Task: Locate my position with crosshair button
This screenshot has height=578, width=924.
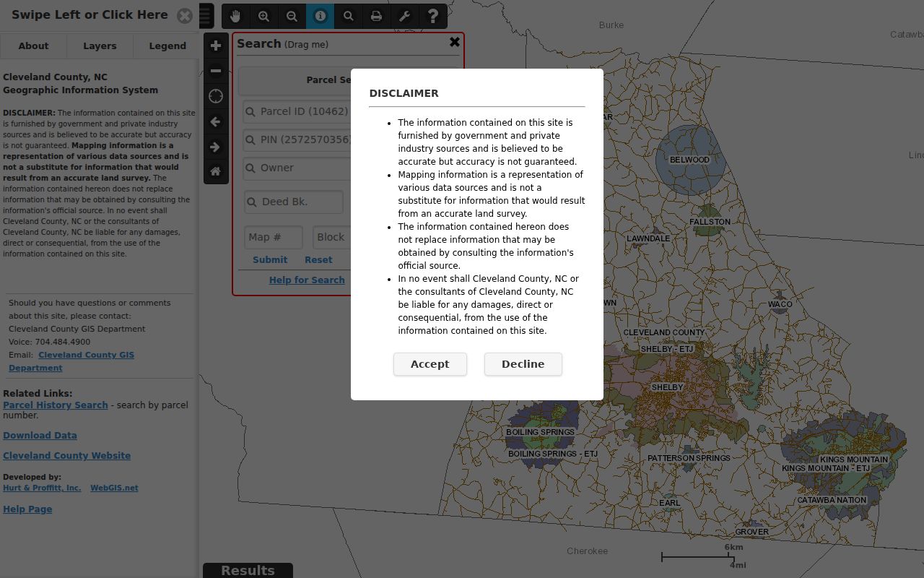Action: pyautogui.click(x=216, y=96)
